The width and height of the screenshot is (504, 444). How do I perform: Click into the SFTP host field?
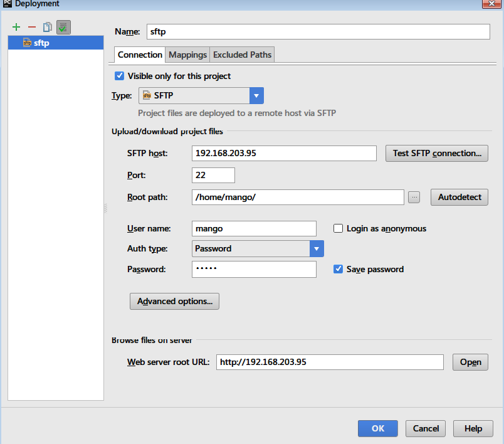283,153
